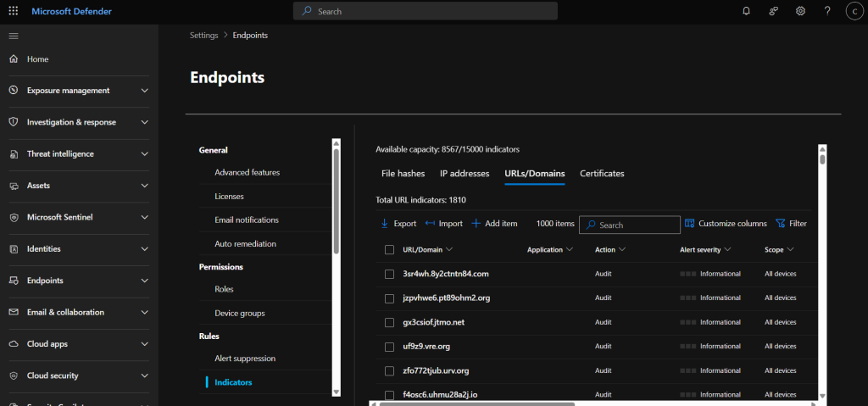Click the Assets devices icon
868x406 pixels.
[14, 186]
